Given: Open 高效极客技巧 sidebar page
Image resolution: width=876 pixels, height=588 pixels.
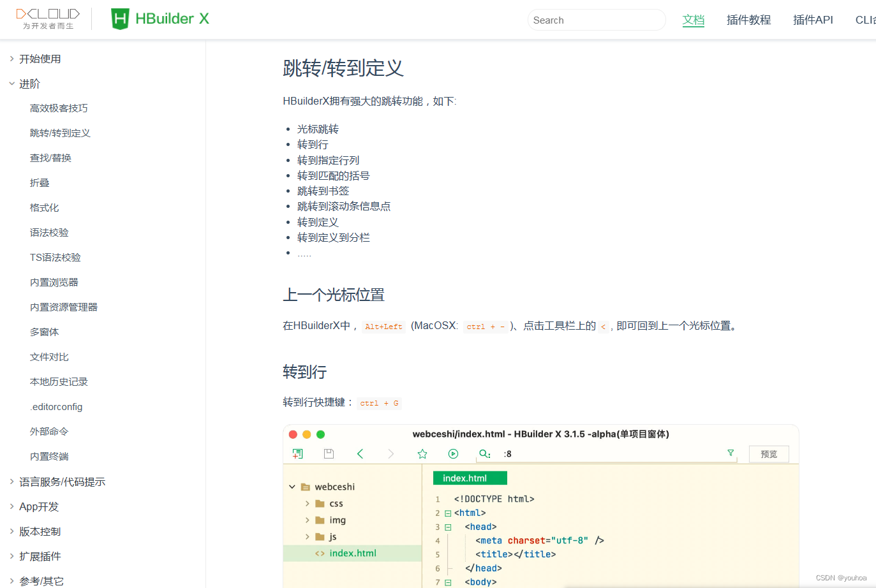Looking at the screenshot, I should pos(59,108).
